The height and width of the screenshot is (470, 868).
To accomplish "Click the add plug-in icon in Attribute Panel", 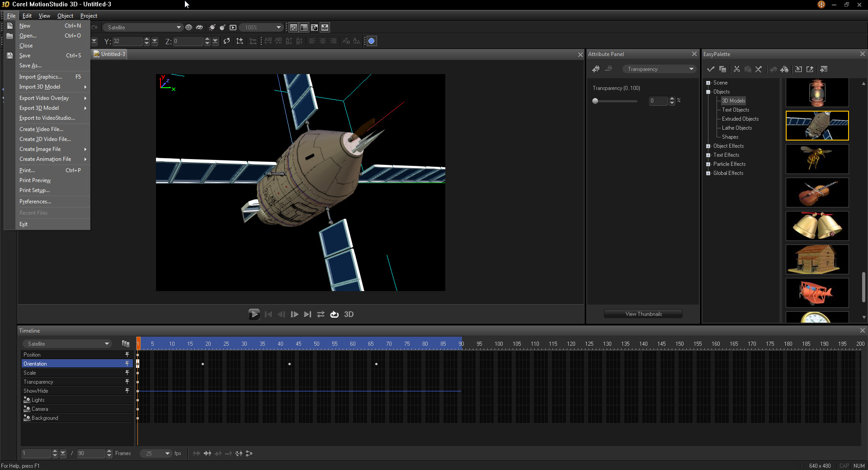I will 596,69.
